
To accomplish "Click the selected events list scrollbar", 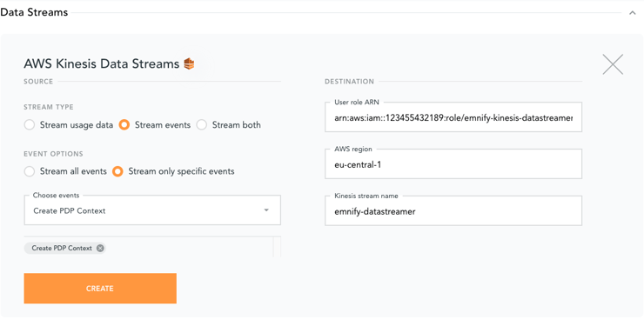I will click(x=277, y=246).
